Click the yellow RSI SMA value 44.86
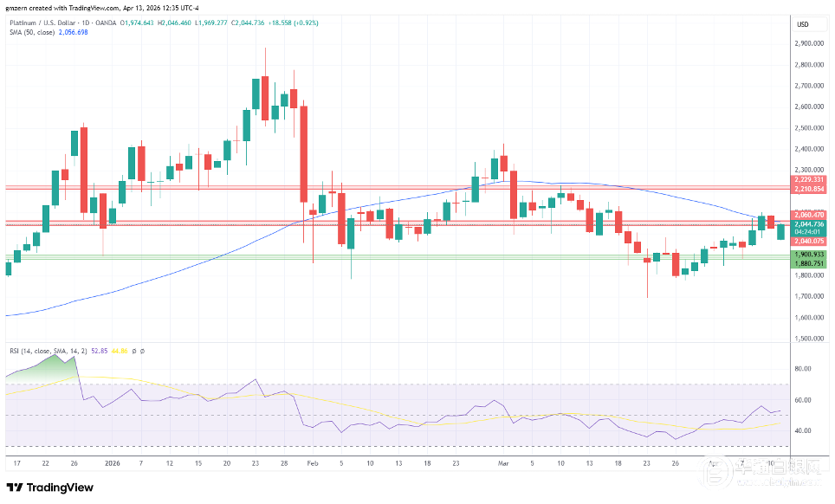Viewport: 835px width, 504px height. tap(118, 350)
